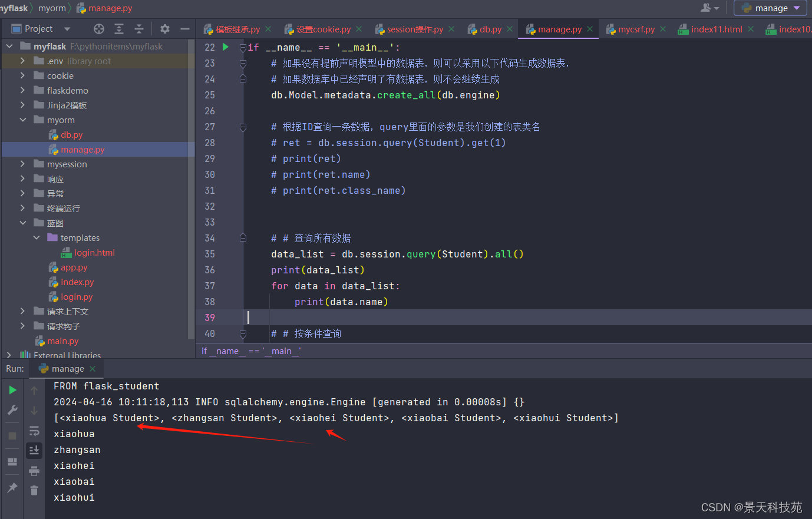Collapse the myorm folder
Screen dimensions: 812x519
(23, 120)
